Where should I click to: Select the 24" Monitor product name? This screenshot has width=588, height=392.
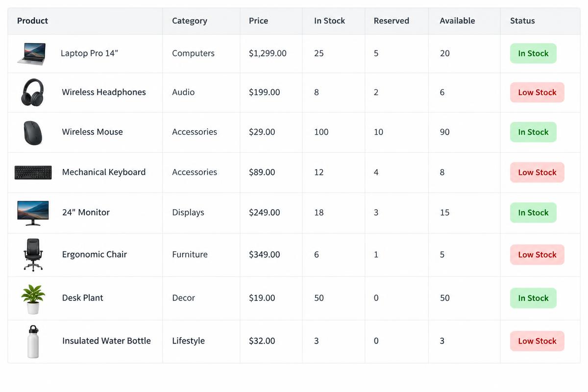click(x=86, y=212)
